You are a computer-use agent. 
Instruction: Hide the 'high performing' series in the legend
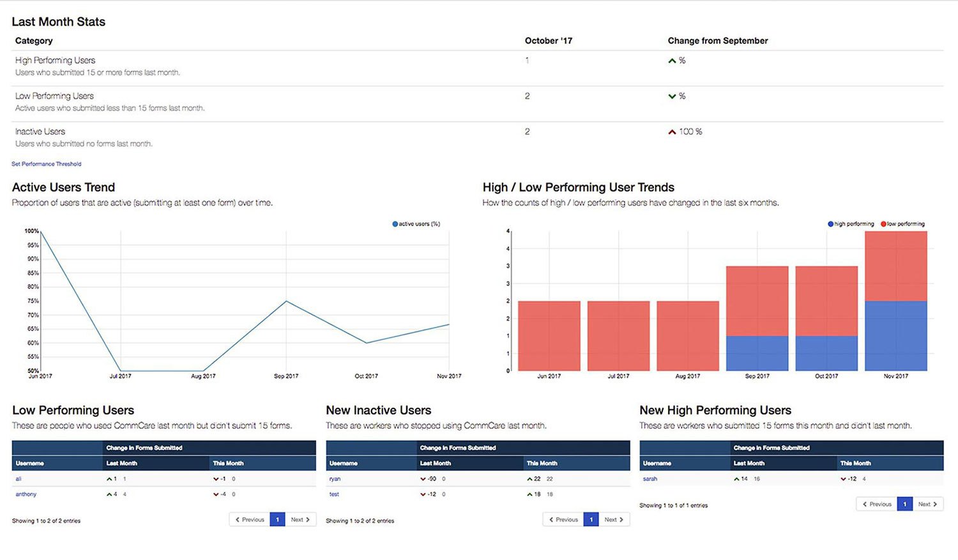[851, 224]
